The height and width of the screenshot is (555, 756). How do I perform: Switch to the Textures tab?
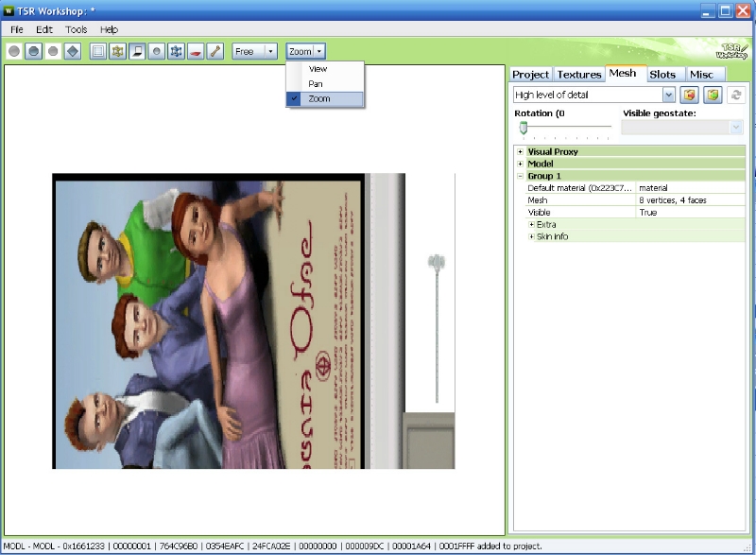(x=578, y=75)
